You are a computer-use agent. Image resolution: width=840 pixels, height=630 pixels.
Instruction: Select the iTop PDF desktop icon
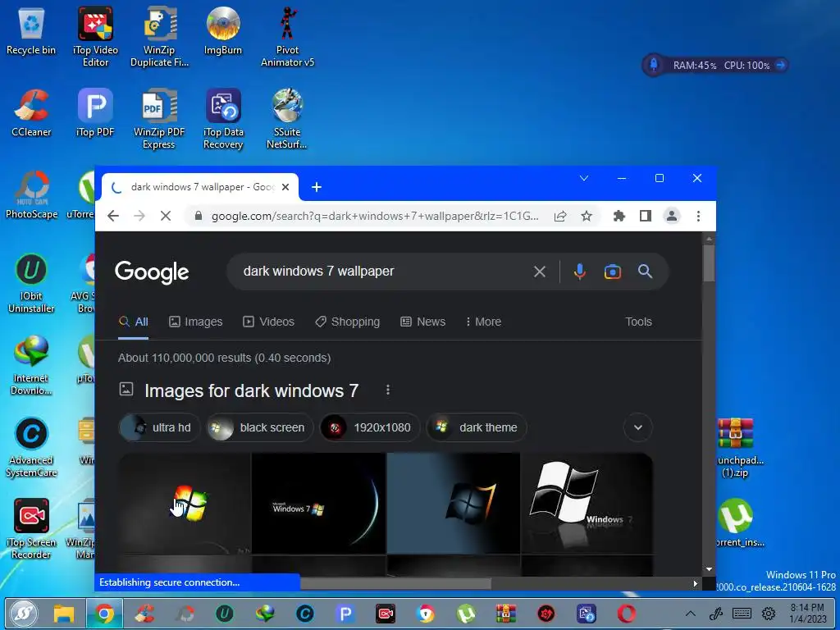click(95, 113)
